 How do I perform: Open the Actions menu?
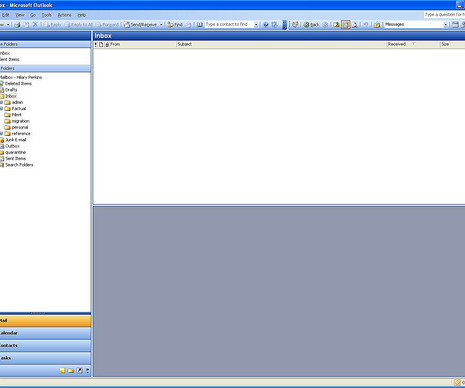[64, 15]
